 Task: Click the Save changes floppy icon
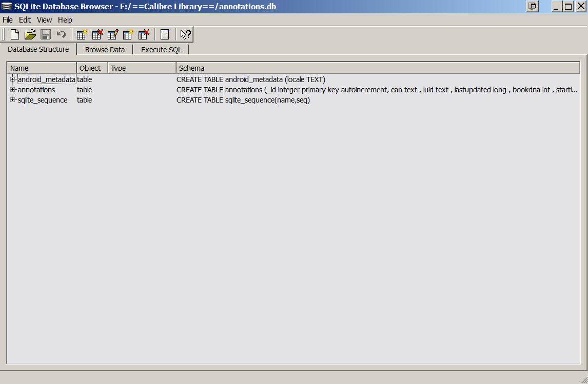coord(46,34)
